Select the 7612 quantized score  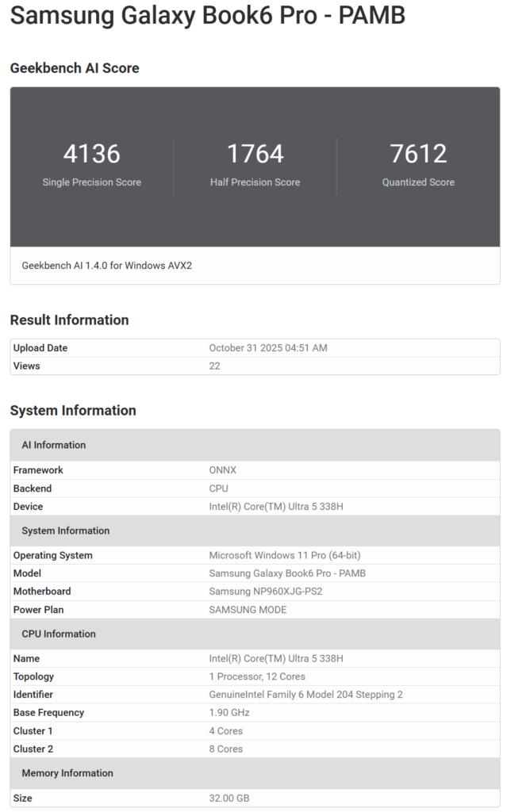418,153
